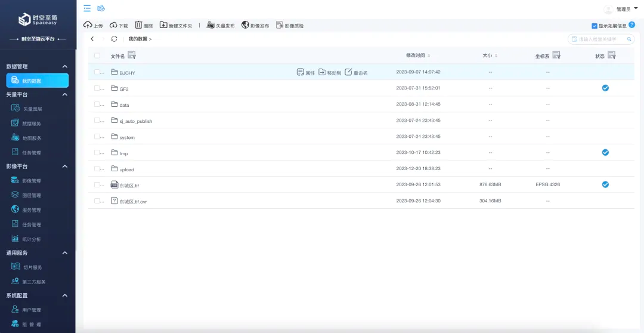Image resolution: width=644 pixels, height=333 pixels.
Task: Open the 文件名 column filter icon
Action: point(131,55)
